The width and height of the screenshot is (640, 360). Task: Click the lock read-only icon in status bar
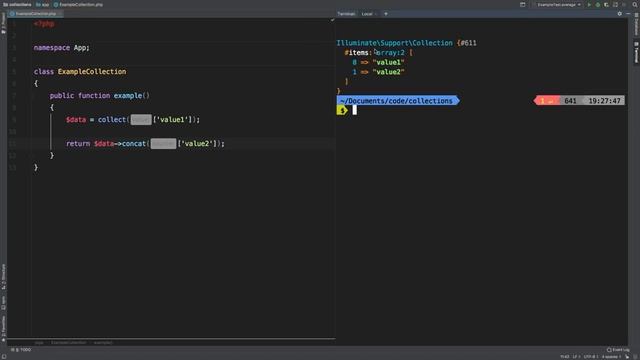point(627,357)
